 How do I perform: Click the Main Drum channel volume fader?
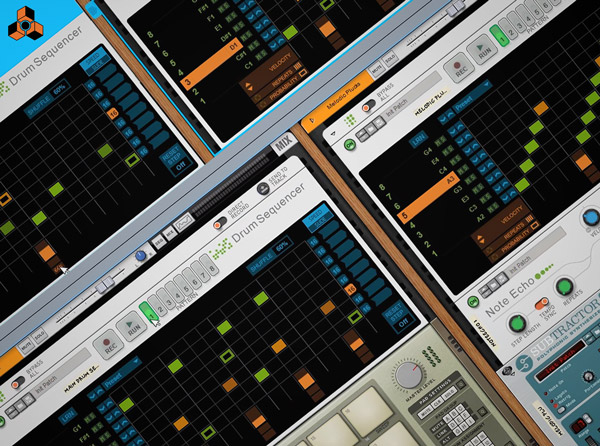tap(104, 285)
